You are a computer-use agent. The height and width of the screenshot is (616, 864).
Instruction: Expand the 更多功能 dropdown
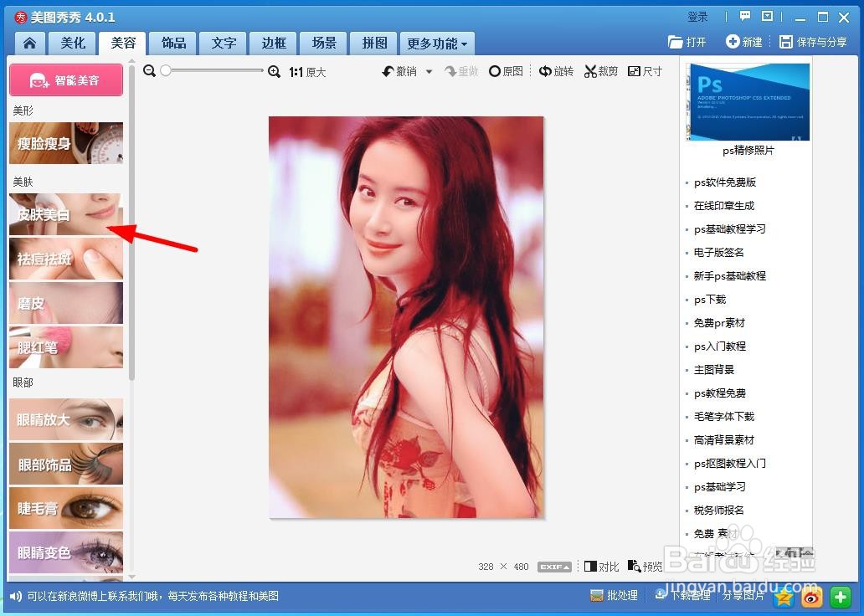[437, 44]
